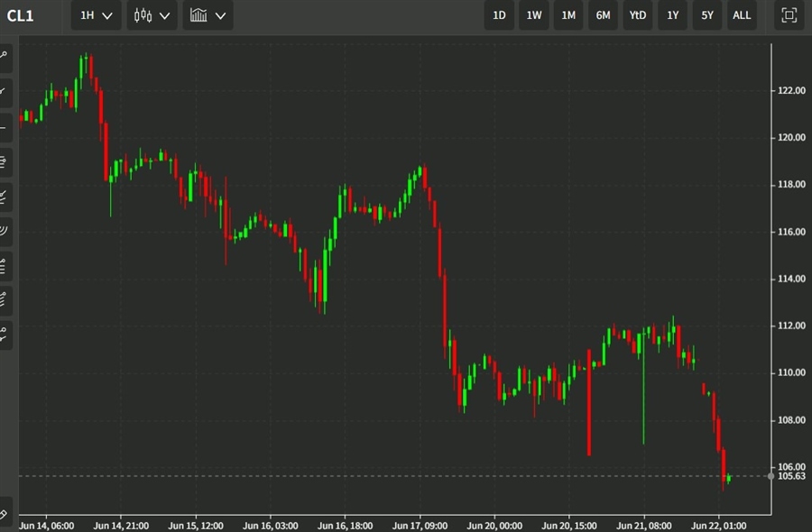Click the Jun 14, 06:00 time label
This screenshot has height=532, width=812.
47,526
